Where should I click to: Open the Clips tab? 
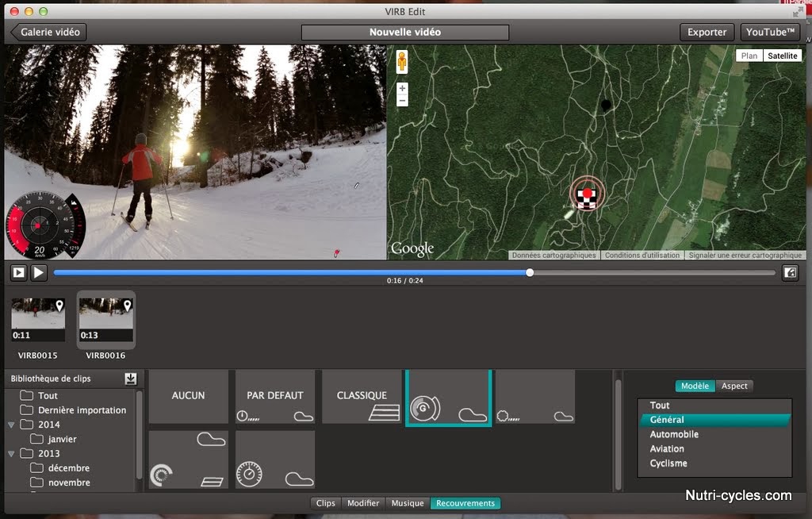point(325,503)
